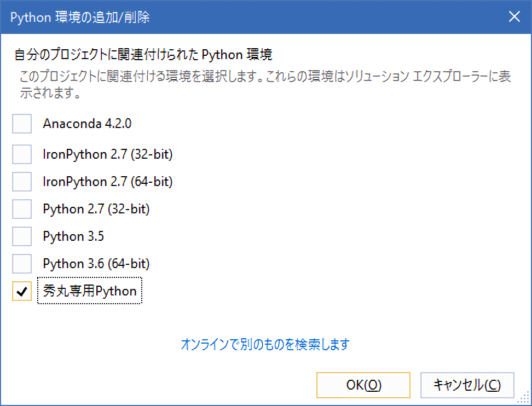Click the Python 3.5 label text
This screenshot has width=532, height=406.
tap(73, 236)
